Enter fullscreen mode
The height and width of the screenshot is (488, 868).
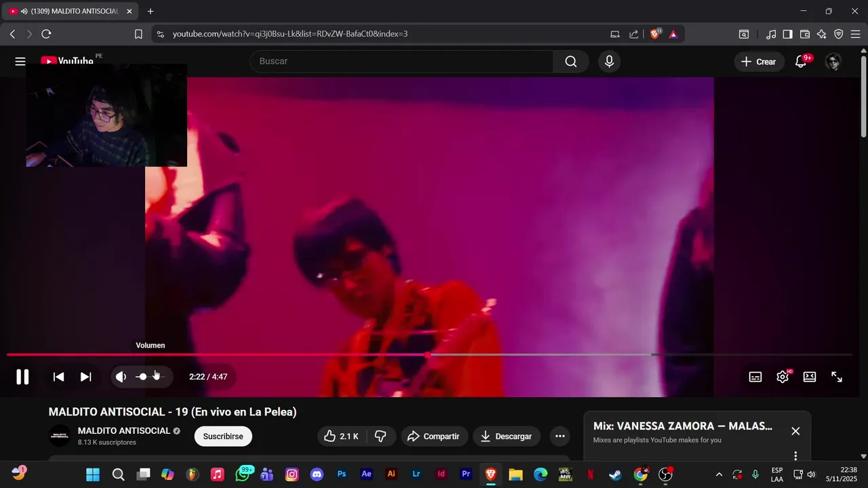(x=837, y=377)
